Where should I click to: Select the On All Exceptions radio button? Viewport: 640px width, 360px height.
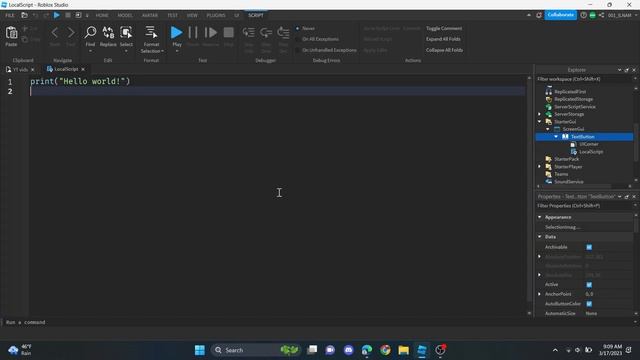point(298,39)
